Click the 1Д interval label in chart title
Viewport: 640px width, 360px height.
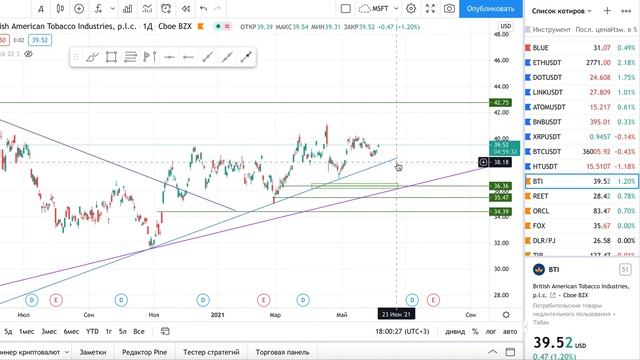point(148,27)
